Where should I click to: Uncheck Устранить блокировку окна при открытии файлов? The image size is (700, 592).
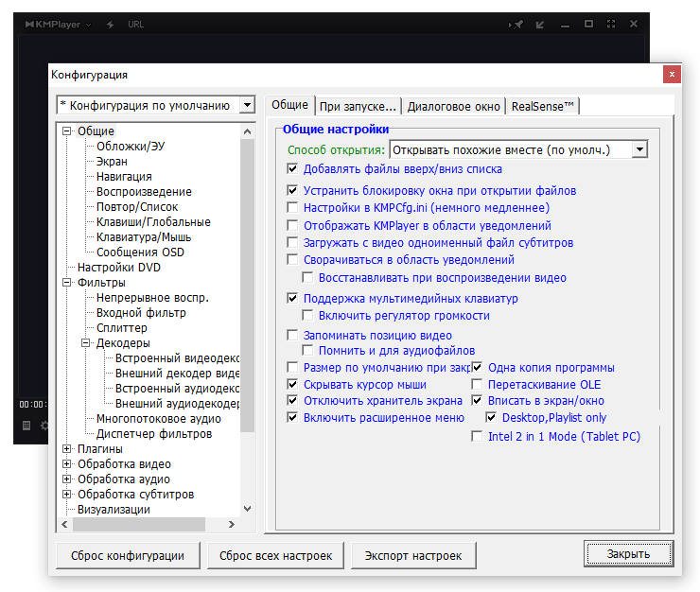[292, 191]
